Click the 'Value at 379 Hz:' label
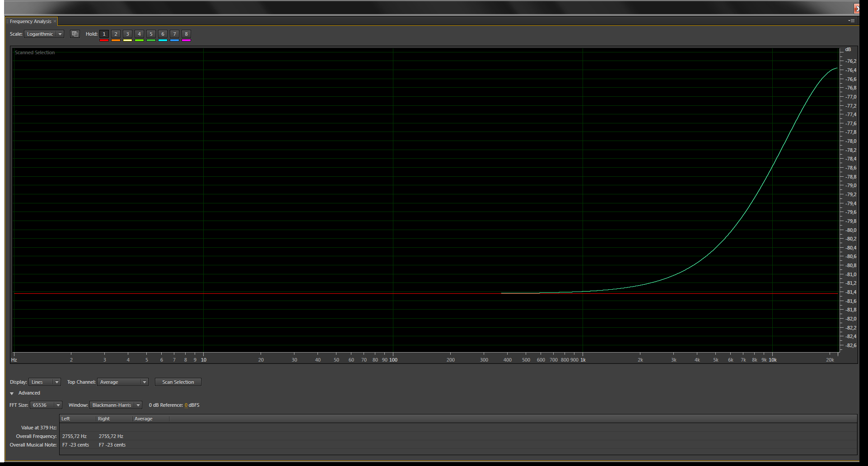868x466 pixels. tap(39, 428)
